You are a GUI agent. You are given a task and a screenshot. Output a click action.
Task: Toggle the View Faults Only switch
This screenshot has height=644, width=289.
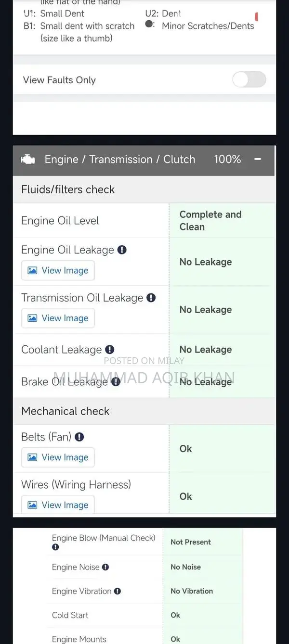249,80
